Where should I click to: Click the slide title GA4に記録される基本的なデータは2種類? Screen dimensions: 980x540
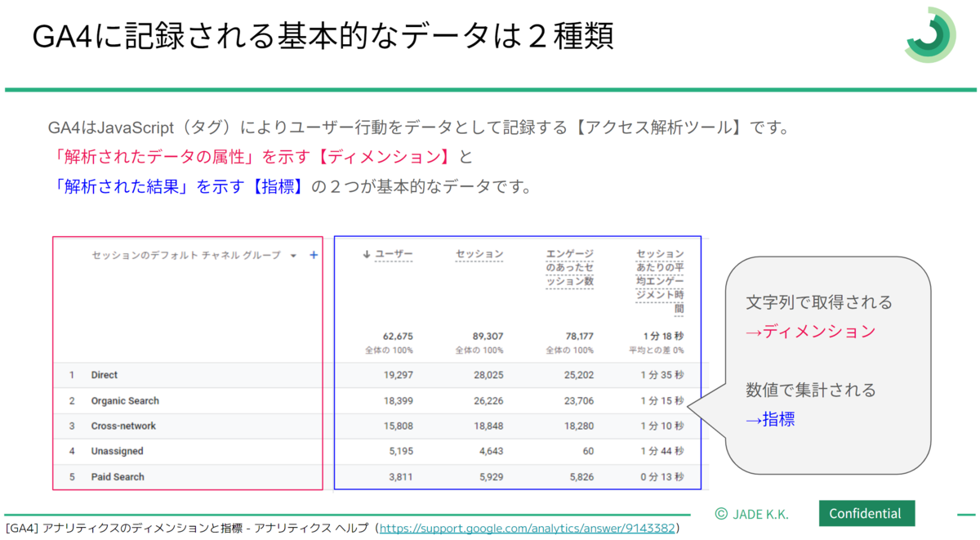pos(323,37)
